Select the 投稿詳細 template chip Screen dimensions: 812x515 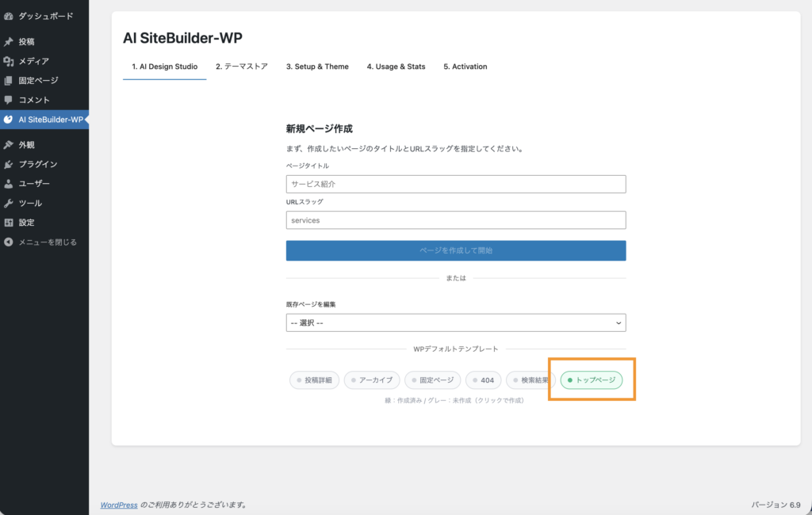[315, 380]
